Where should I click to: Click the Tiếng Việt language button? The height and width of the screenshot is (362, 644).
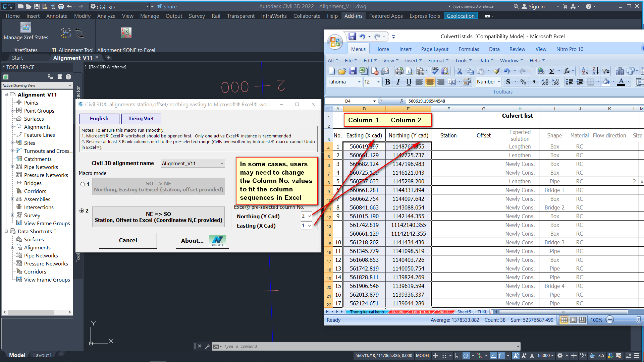click(141, 119)
